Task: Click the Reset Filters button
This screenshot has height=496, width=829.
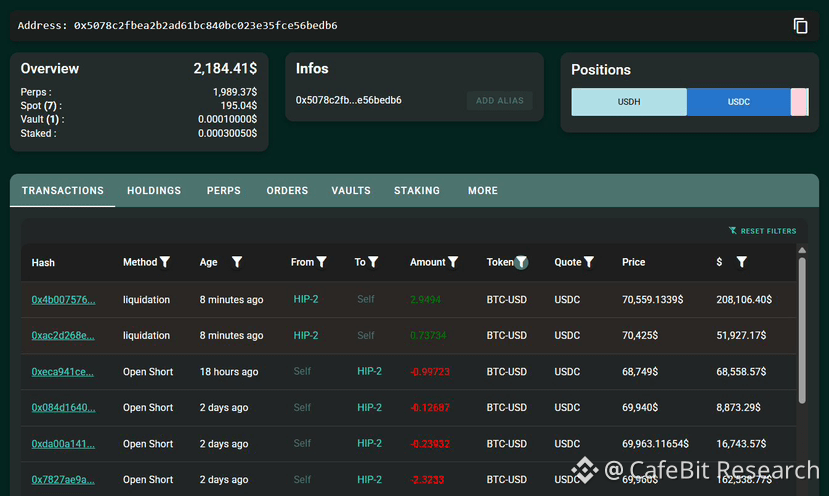Action: [762, 231]
